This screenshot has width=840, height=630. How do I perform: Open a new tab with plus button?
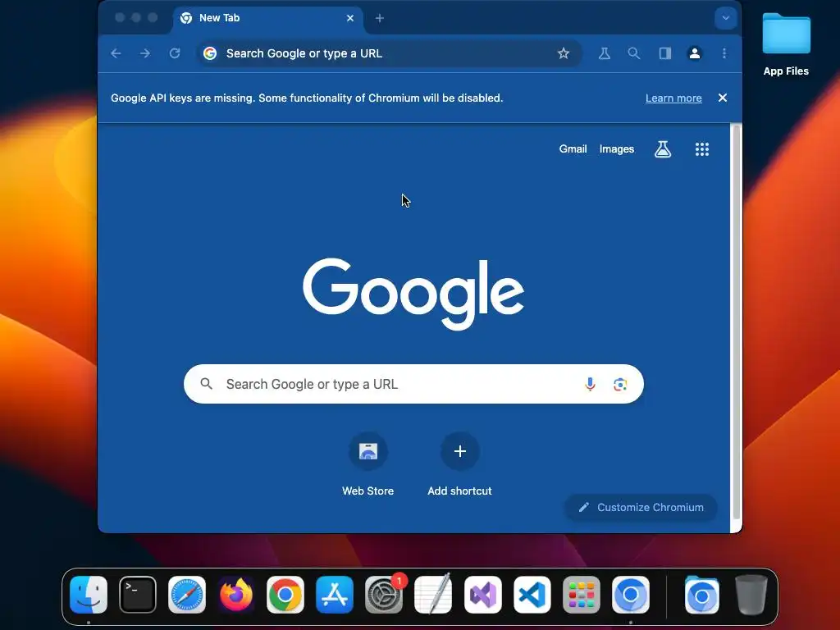pyautogui.click(x=379, y=18)
